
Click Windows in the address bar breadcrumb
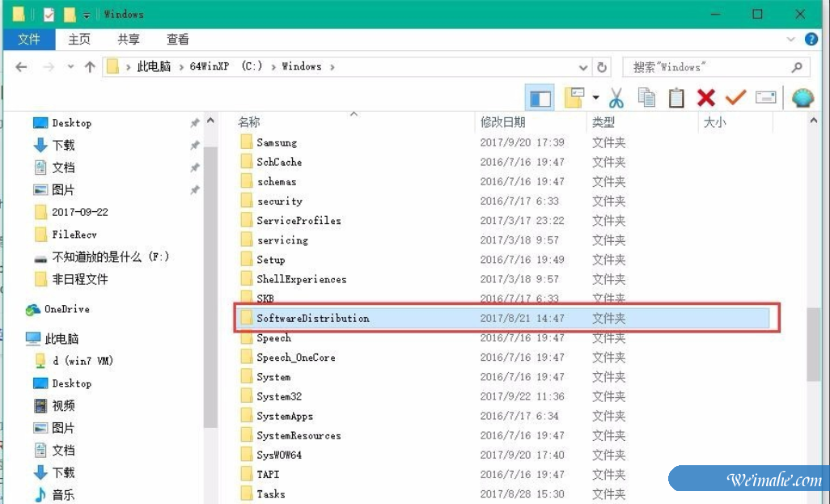pos(302,66)
